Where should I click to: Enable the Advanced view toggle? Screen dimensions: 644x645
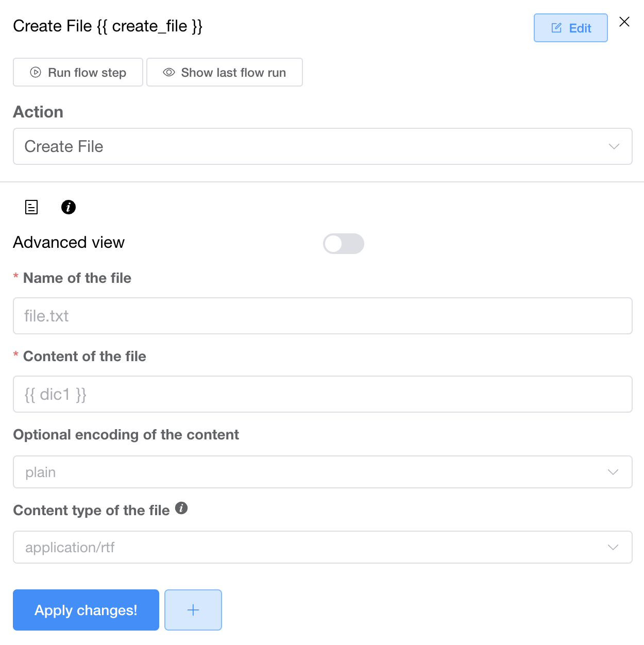(x=343, y=244)
